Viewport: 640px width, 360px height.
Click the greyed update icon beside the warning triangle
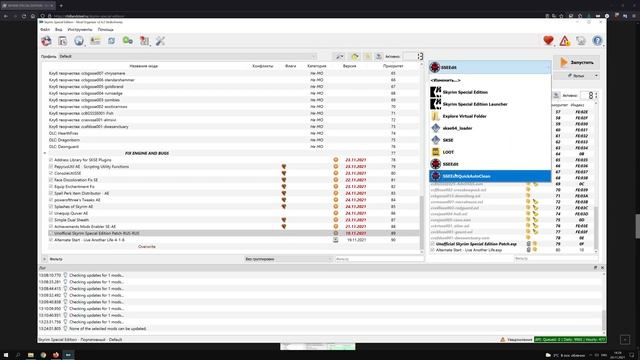(x=581, y=41)
